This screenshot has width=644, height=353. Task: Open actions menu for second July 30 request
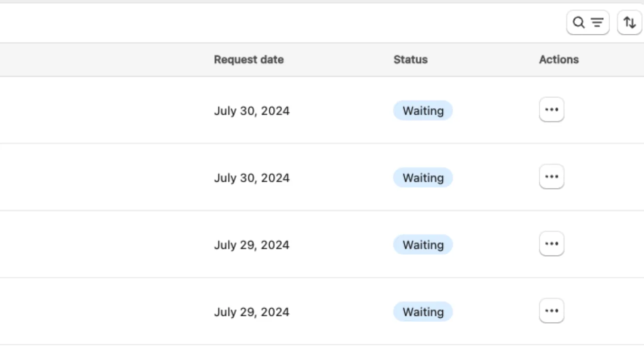(x=551, y=176)
